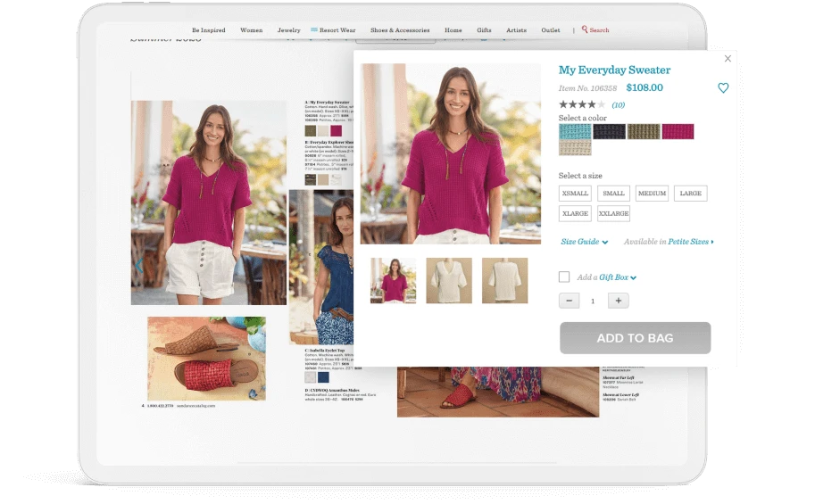
Task: Pick the XXLARGE size option
Action: pos(613,214)
